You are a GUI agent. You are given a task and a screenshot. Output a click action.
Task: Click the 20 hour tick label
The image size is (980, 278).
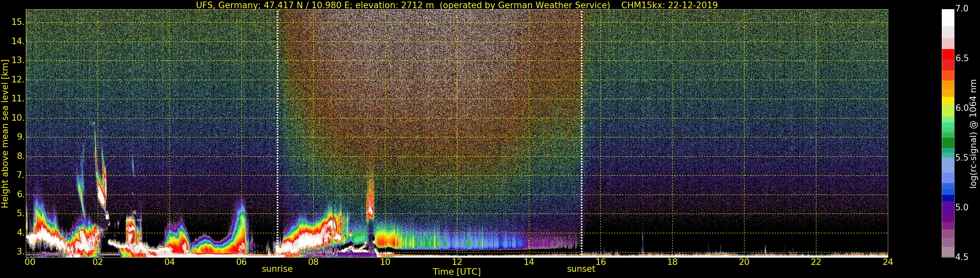point(744,262)
